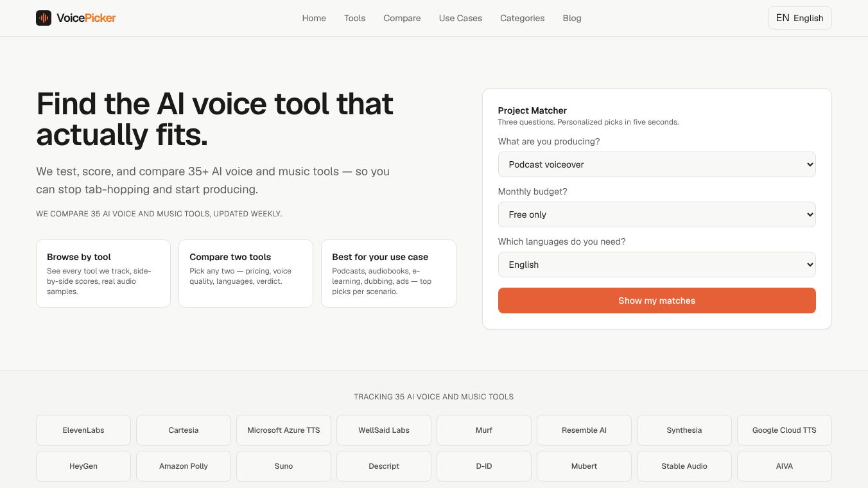Open the EN English language selector
The image size is (868, 488).
point(799,18)
